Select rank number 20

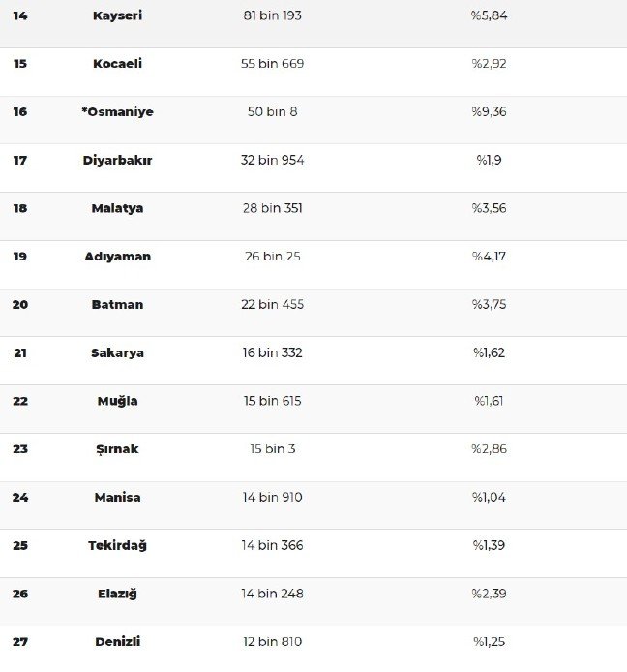(x=20, y=304)
